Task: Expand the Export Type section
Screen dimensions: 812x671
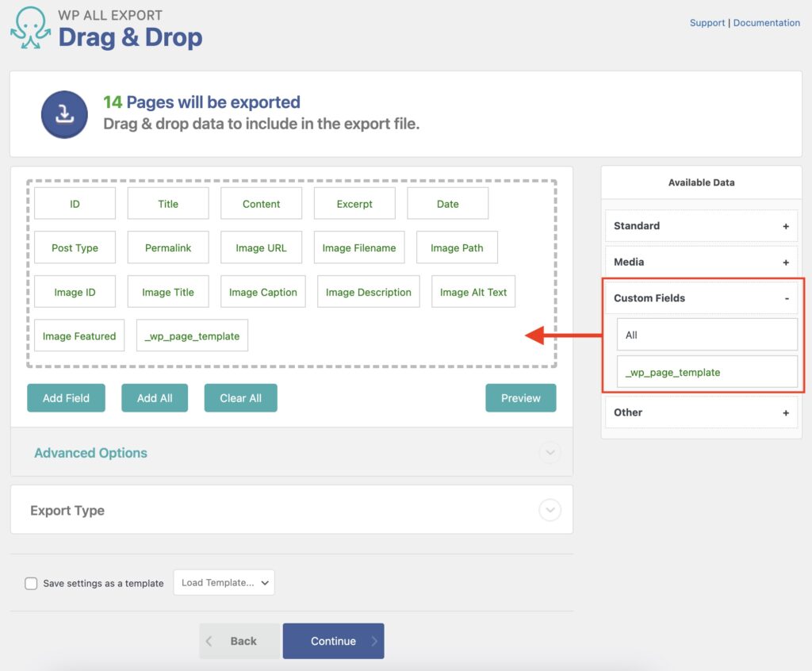Action: pos(550,510)
